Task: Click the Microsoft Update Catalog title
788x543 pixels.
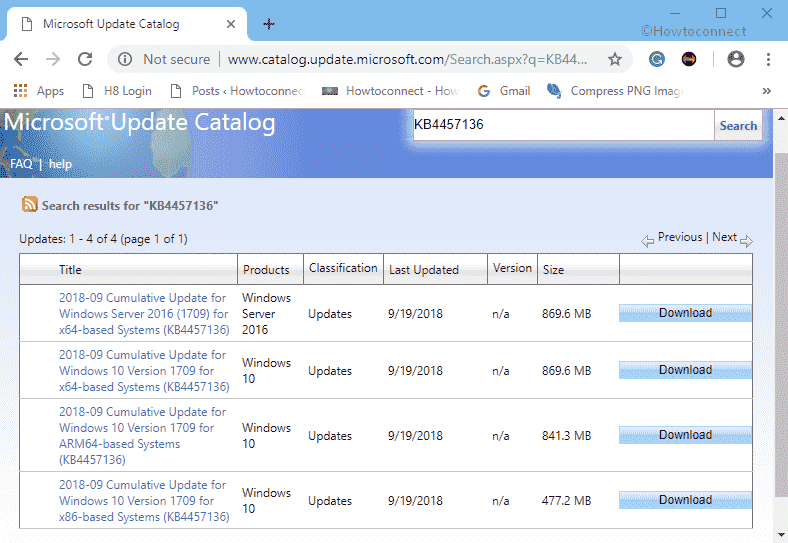Action: click(x=140, y=122)
